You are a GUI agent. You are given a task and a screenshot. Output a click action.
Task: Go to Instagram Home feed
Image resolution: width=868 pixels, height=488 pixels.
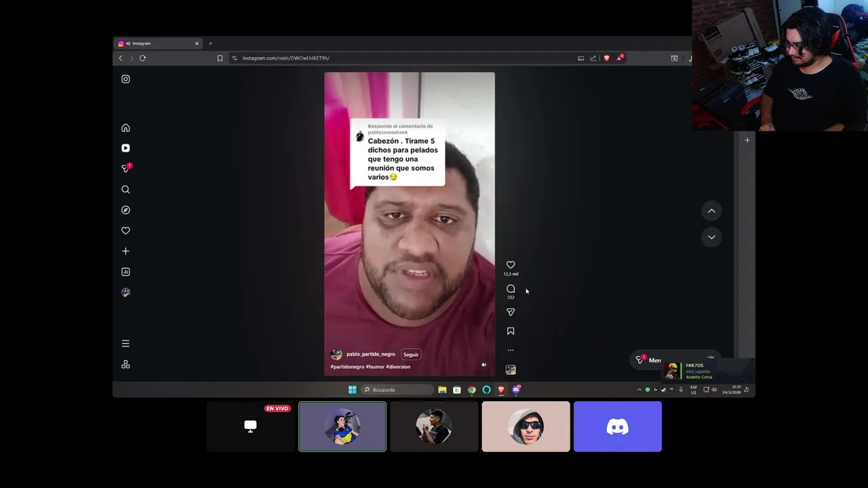click(125, 128)
